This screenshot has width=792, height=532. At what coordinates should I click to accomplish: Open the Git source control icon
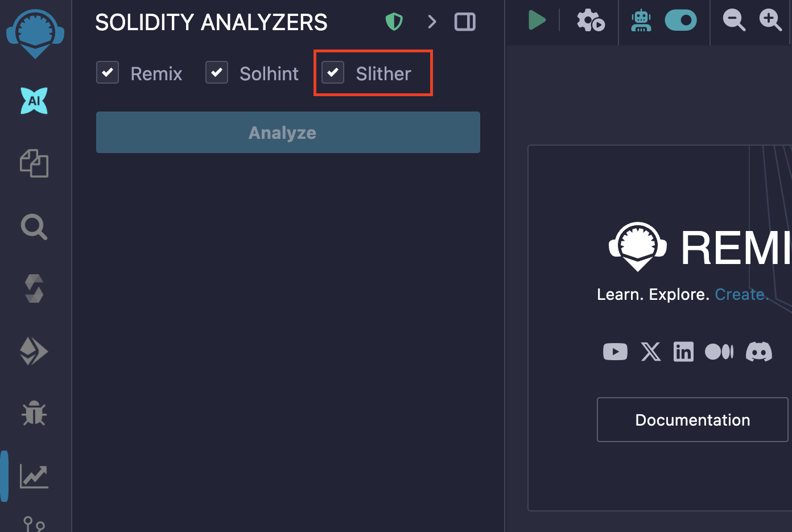(x=34, y=523)
